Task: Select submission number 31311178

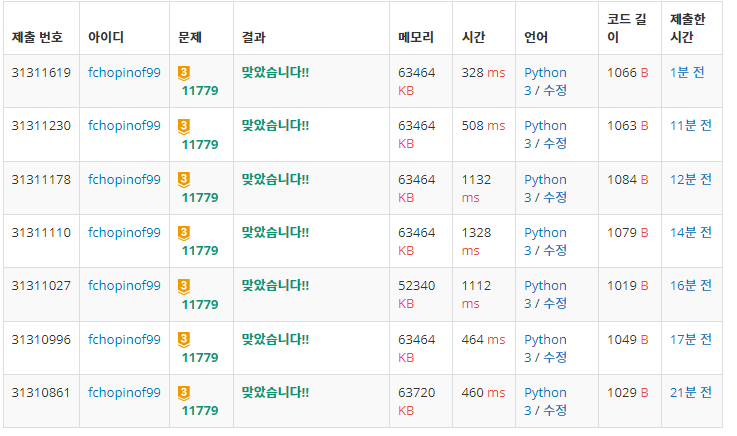Action: click(x=41, y=179)
